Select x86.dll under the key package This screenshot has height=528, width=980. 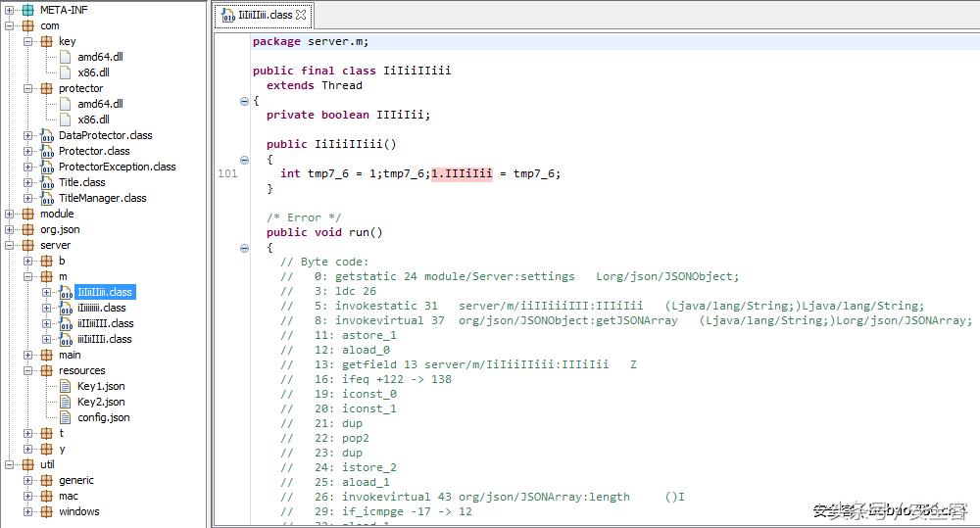[93, 72]
